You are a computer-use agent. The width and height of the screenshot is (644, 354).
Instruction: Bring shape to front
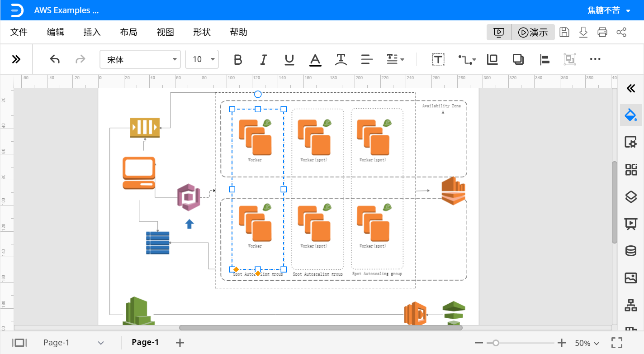[492, 59]
